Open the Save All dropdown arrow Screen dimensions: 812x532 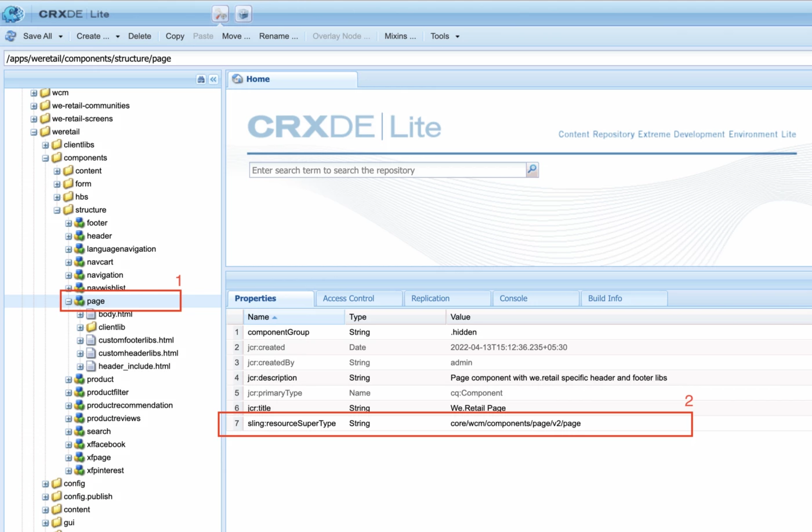[x=60, y=37]
